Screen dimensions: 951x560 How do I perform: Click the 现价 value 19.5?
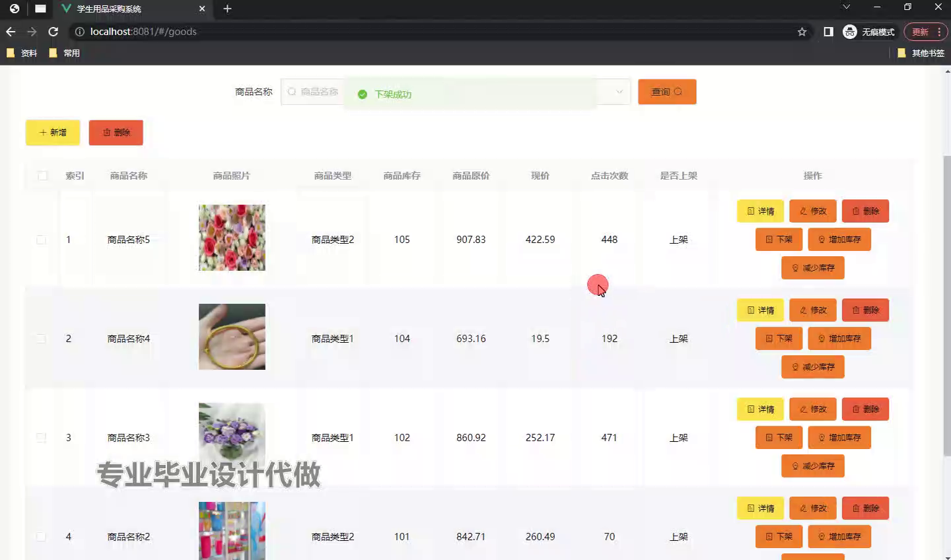[540, 339]
